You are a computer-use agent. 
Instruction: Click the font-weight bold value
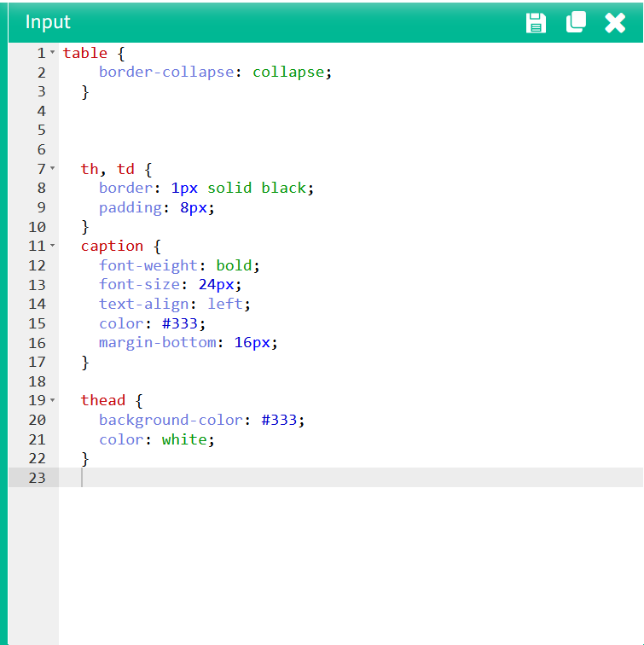coord(234,265)
